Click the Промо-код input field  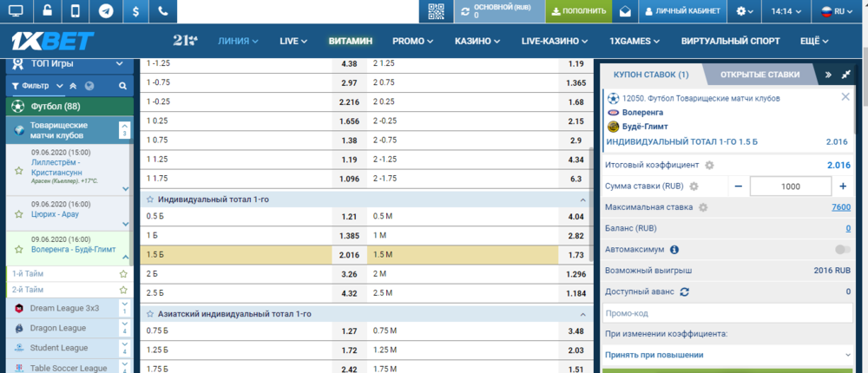[x=727, y=313]
